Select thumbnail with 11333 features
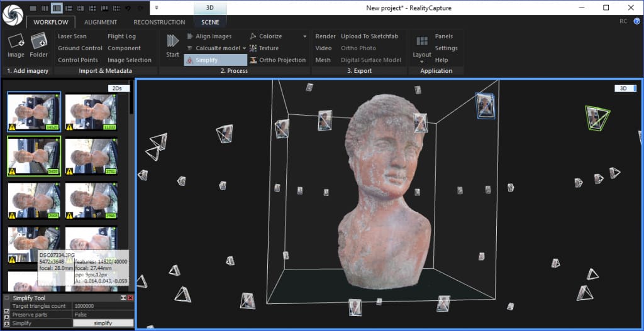Viewport: 644px width, 331px height. point(91,112)
